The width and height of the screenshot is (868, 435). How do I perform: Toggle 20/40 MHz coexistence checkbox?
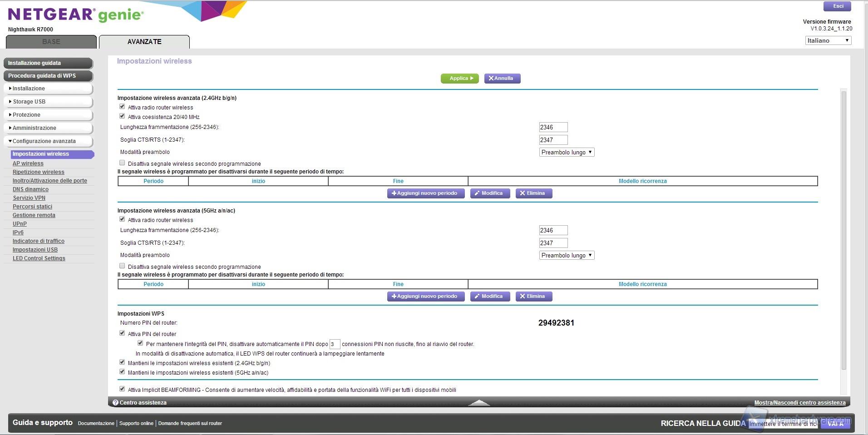122,116
